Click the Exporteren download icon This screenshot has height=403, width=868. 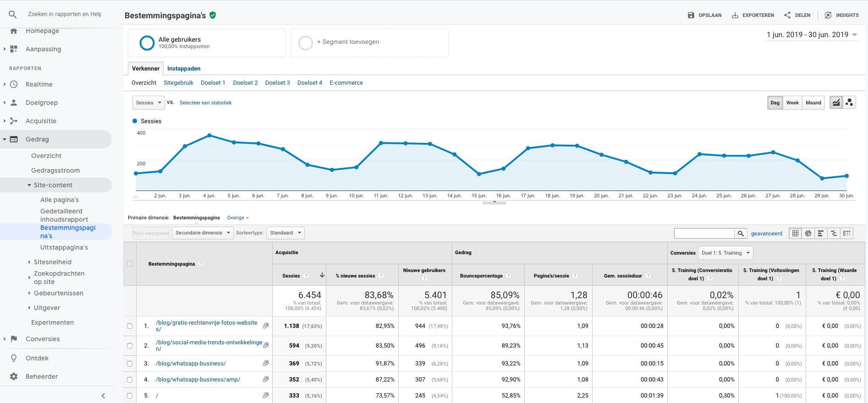pos(735,15)
